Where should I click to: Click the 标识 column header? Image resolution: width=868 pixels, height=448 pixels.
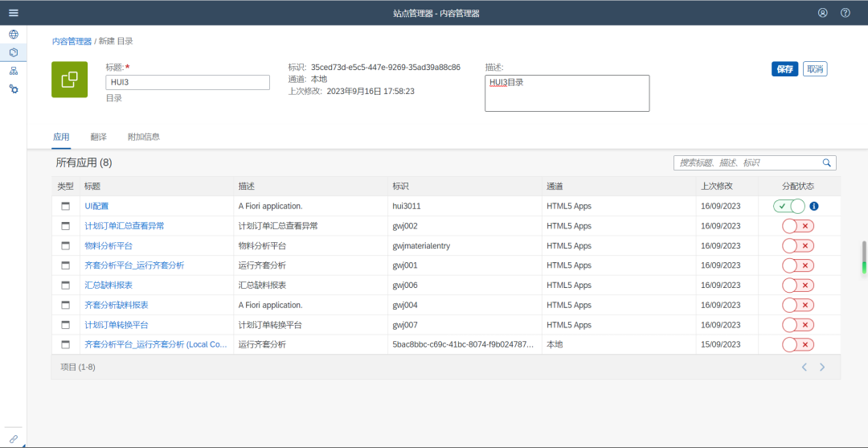465,187
